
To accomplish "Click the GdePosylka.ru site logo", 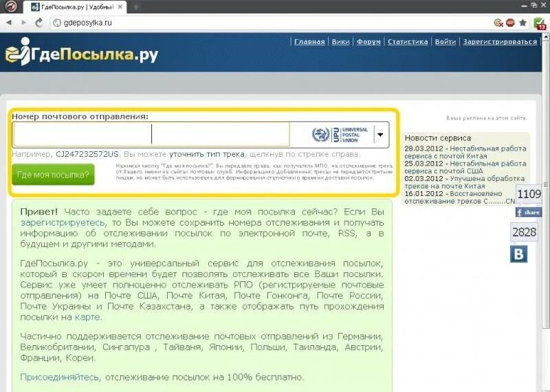I will click(x=82, y=53).
